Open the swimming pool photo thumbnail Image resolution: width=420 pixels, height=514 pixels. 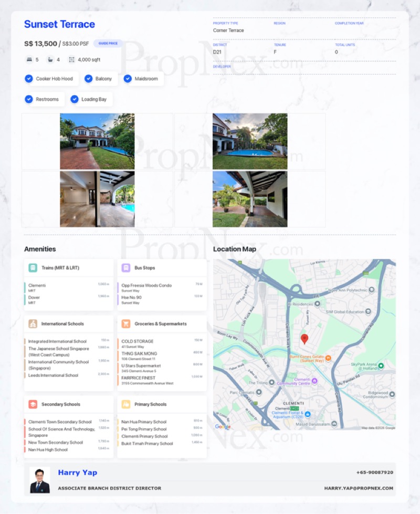250,141
